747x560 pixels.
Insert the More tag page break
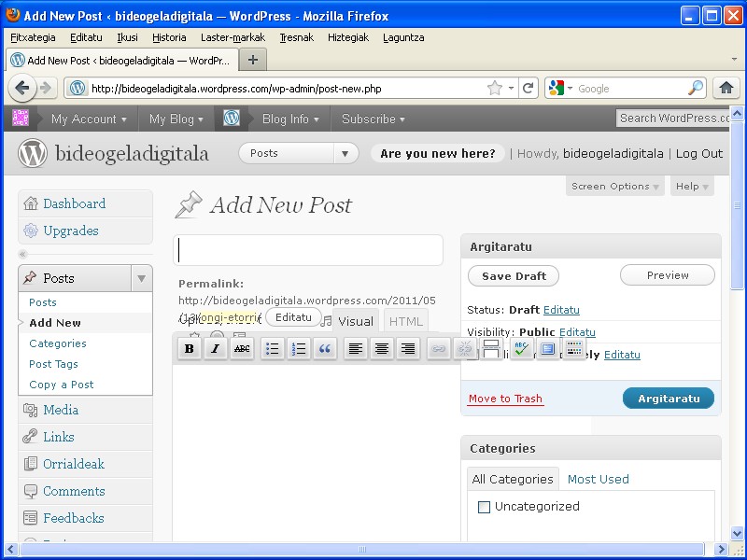(491, 348)
